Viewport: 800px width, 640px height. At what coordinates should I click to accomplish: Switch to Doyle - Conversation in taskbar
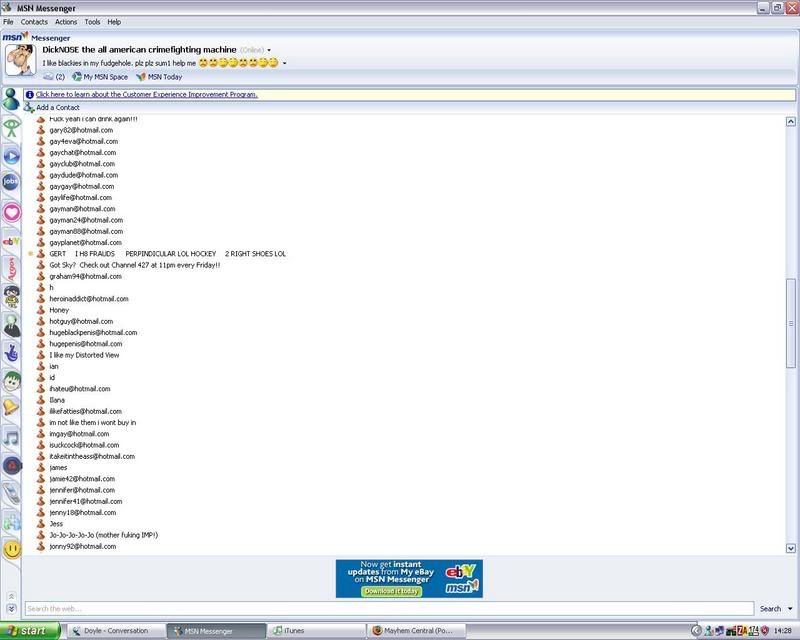pos(117,631)
